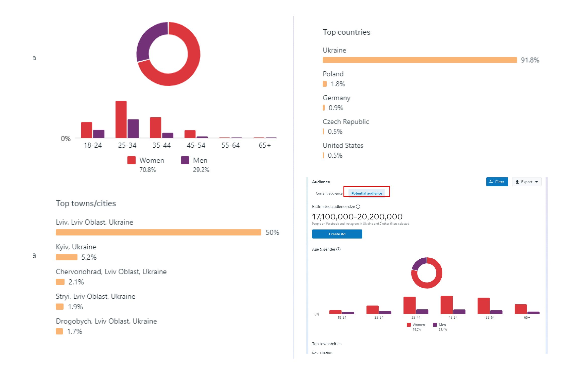588x375 pixels.
Task: Click the Create Ad button
Action: [x=337, y=234]
